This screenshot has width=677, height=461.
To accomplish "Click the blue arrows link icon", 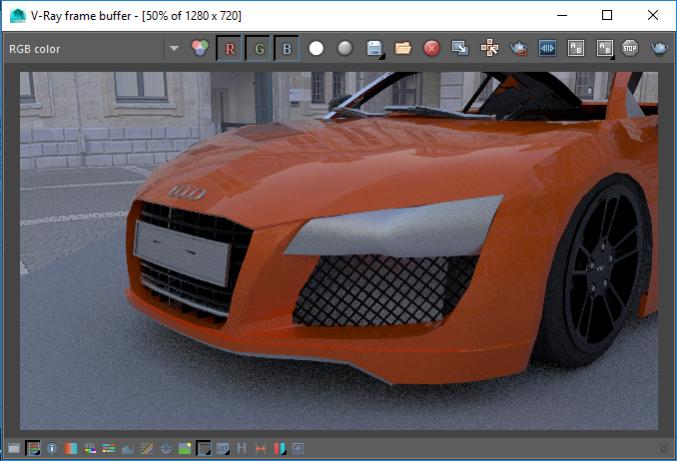I will [547, 48].
